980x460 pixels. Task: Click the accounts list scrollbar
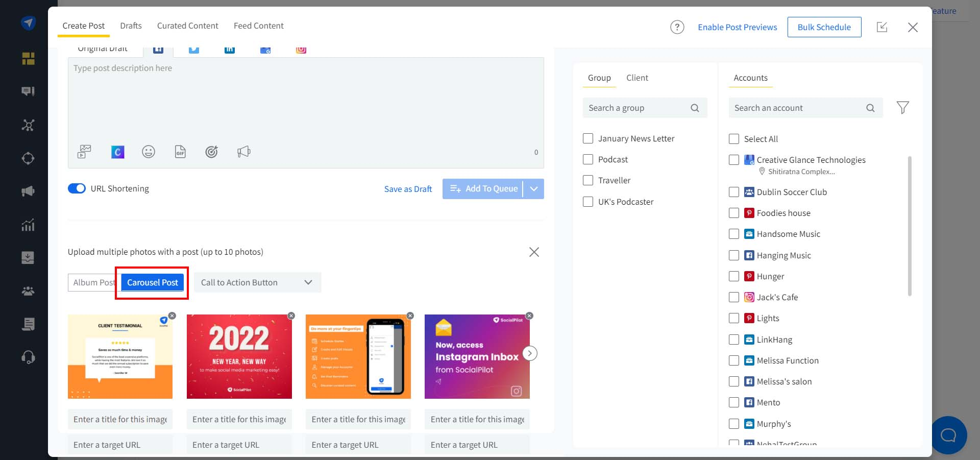point(910,226)
